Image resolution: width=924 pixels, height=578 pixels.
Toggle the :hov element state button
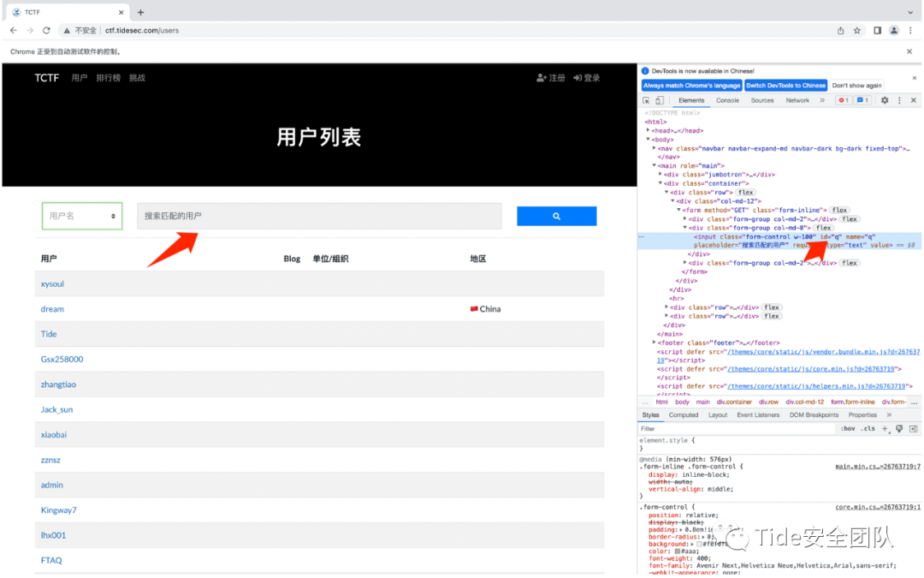click(847, 429)
